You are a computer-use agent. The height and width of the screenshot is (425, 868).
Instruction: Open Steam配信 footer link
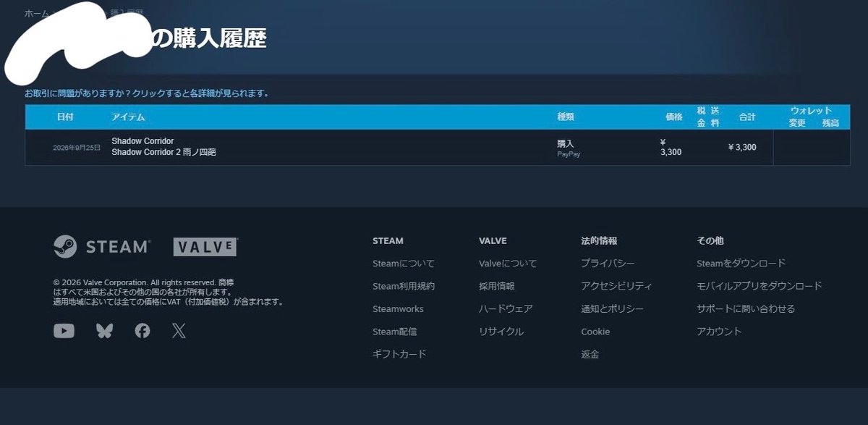tap(395, 332)
